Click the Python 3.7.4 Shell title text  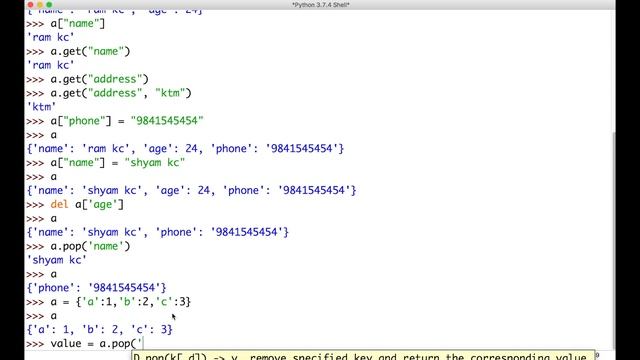coord(321,5)
